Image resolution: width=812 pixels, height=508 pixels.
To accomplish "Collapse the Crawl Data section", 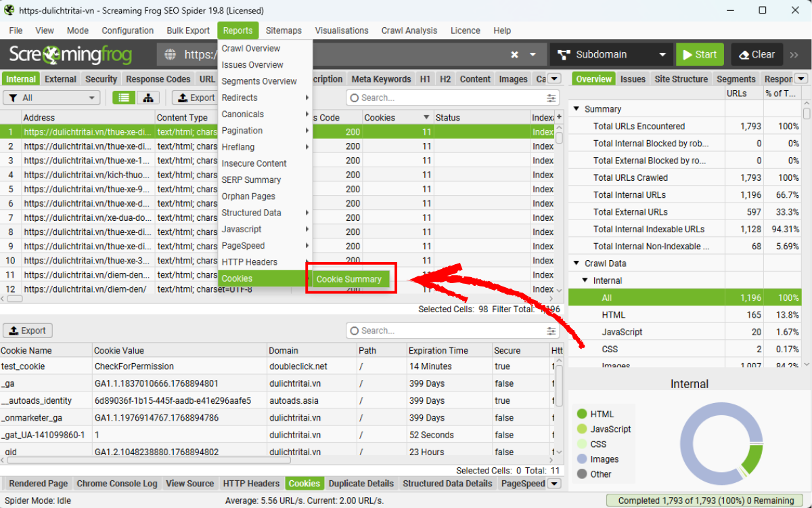I will [577, 263].
